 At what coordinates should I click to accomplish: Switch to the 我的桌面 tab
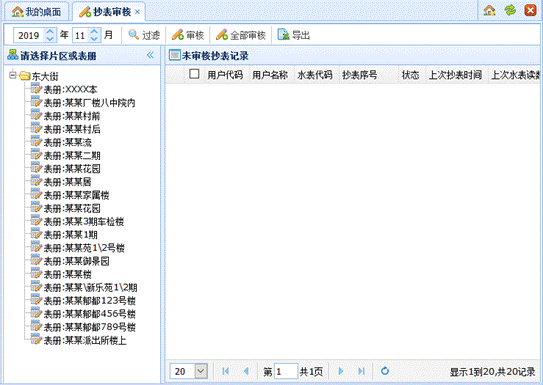[36, 12]
